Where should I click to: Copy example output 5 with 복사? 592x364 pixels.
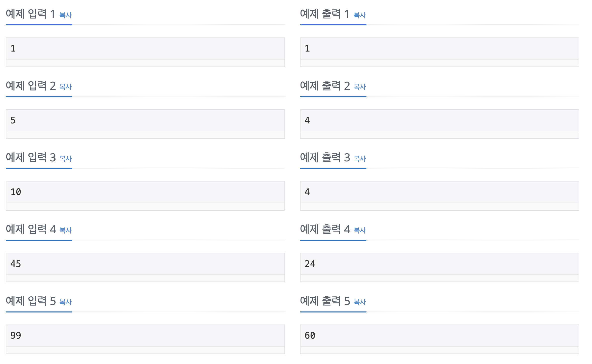click(x=360, y=302)
